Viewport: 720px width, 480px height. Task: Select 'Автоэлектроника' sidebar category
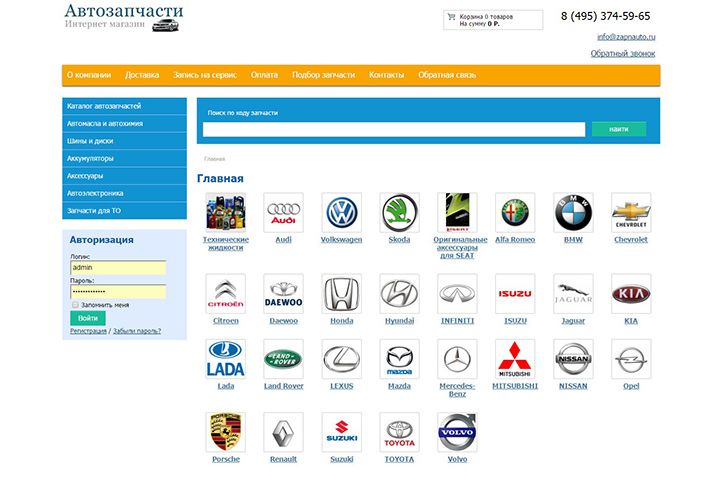pyautogui.click(x=124, y=193)
